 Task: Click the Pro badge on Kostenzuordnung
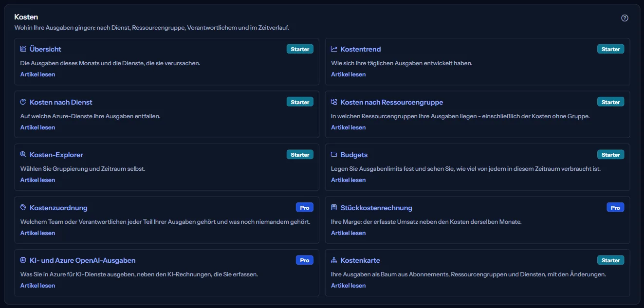(x=305, y=208)
